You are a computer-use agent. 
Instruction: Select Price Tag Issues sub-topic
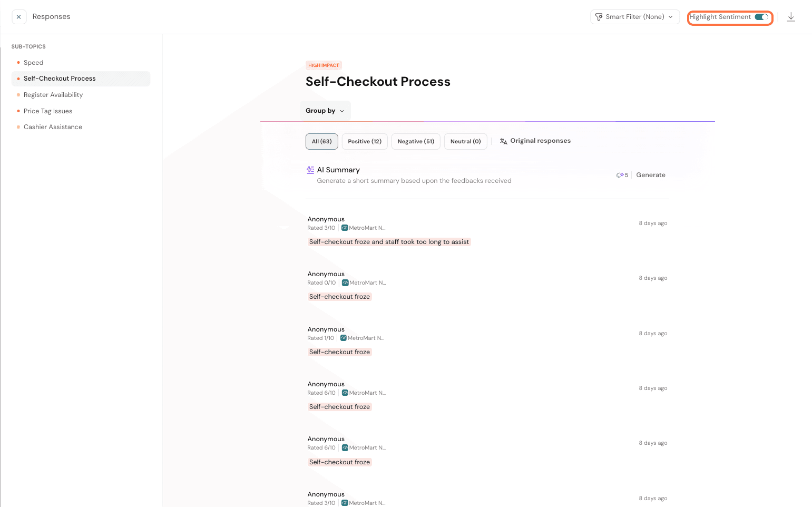click(x=48, y=111)
